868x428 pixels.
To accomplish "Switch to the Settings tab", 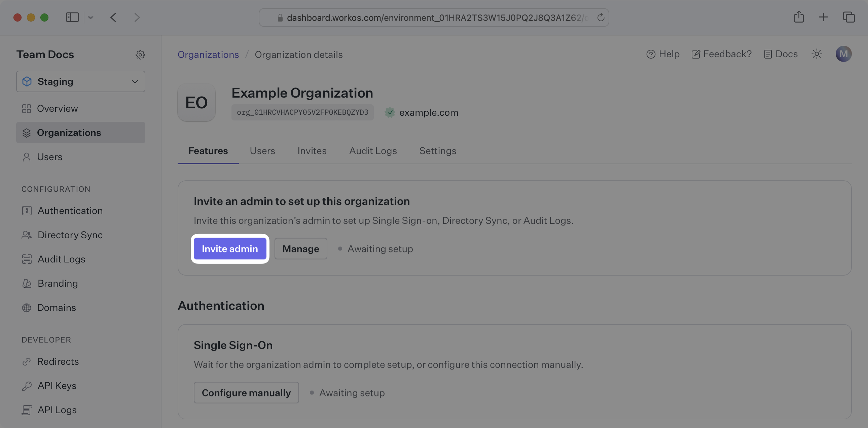I will click(x=438, y=151).
